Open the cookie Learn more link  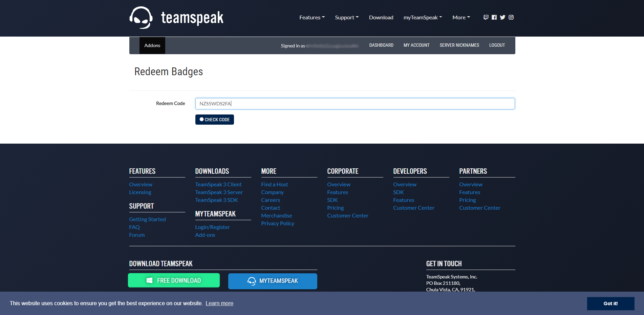219,303
